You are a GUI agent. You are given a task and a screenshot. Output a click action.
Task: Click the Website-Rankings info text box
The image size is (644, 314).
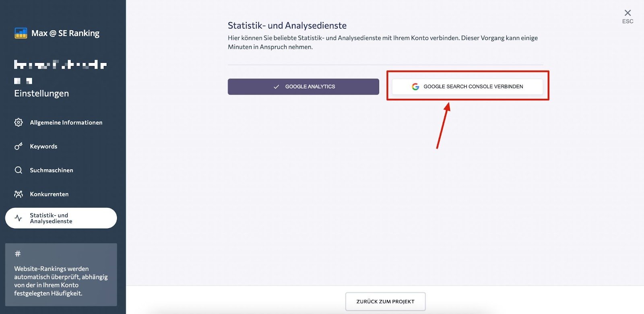(61, 275)
